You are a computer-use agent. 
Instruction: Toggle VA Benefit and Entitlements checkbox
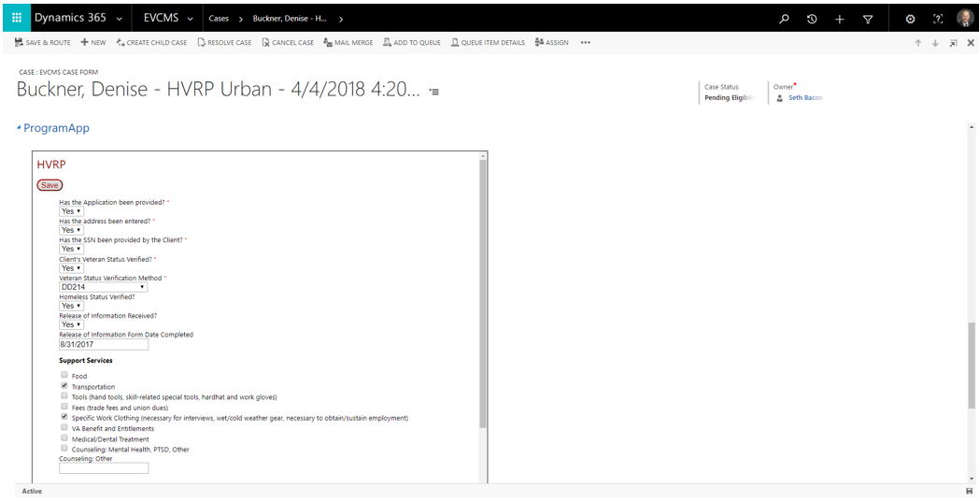tap(64, 426)
